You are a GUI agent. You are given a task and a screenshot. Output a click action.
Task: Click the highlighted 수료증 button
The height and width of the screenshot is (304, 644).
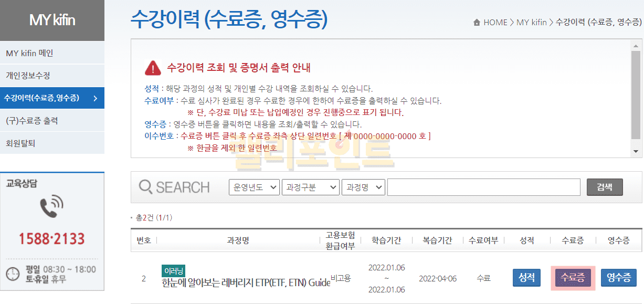tap(573, 278)
